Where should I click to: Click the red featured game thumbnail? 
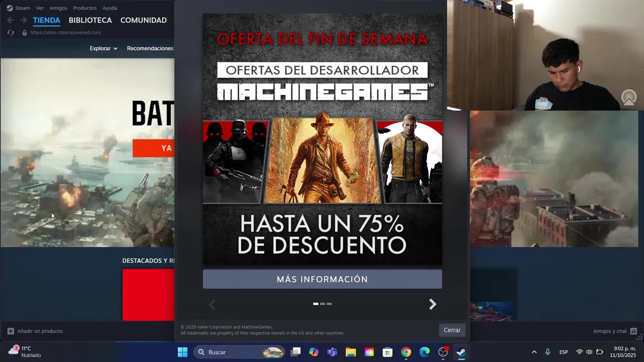pyautogui.click(x=148, y=295)
